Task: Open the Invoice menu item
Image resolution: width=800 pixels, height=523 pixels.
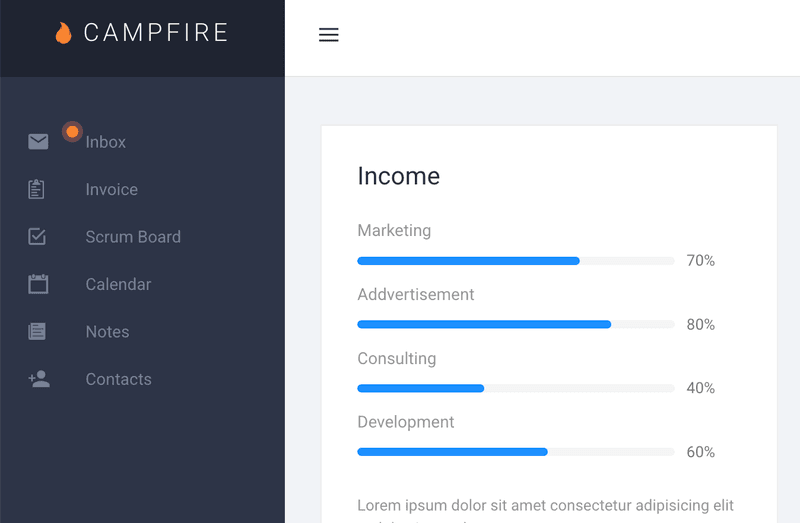Action: (x=112, y=190)
